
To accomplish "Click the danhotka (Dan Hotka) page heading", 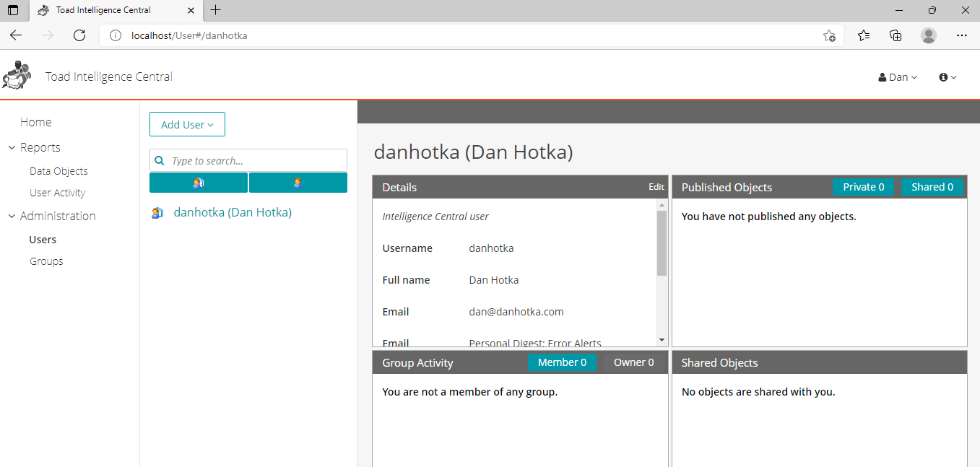I will [473, 152].
